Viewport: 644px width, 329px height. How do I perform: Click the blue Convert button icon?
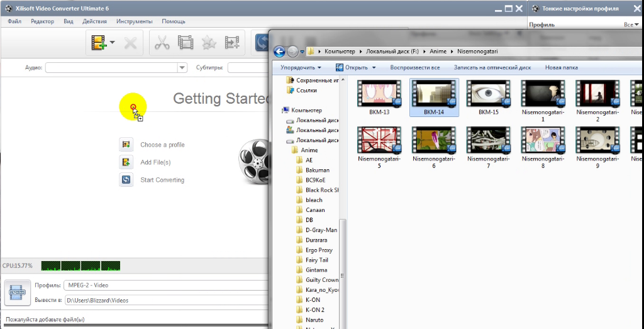coord(261,42)
